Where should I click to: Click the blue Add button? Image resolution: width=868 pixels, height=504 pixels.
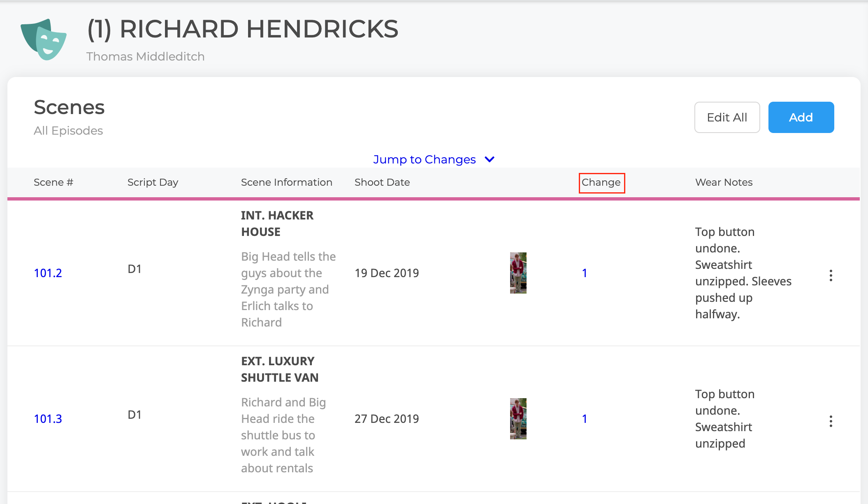(x=801, y=117)
